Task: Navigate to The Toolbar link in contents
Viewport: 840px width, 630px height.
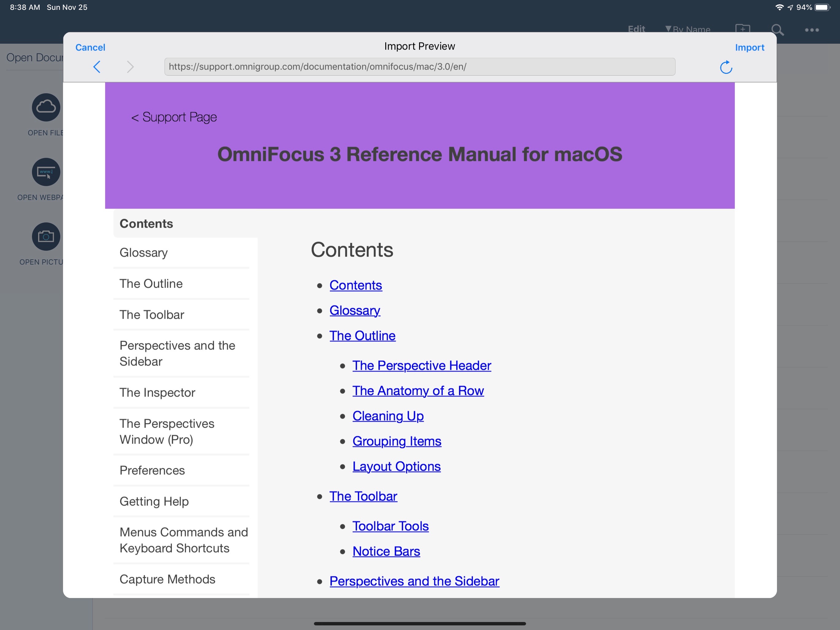Action: coord(363,496)
